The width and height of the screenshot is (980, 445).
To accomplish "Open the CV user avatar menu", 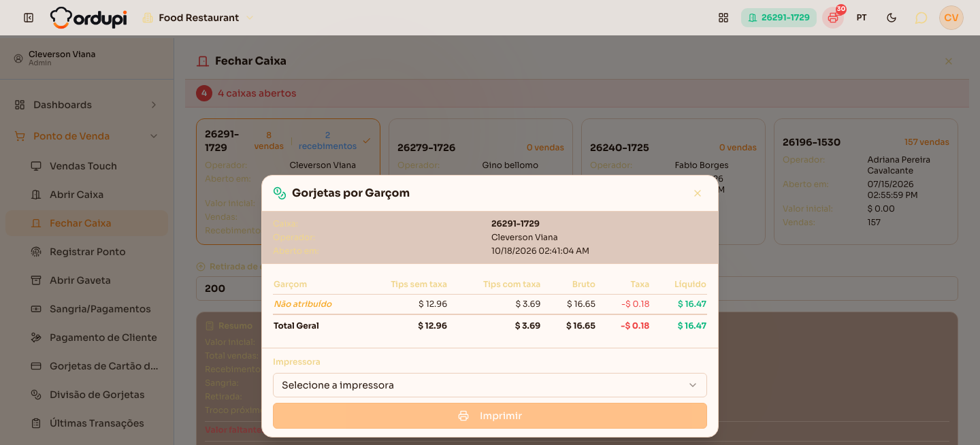I will pyautogui.click(x=951, y=18).
